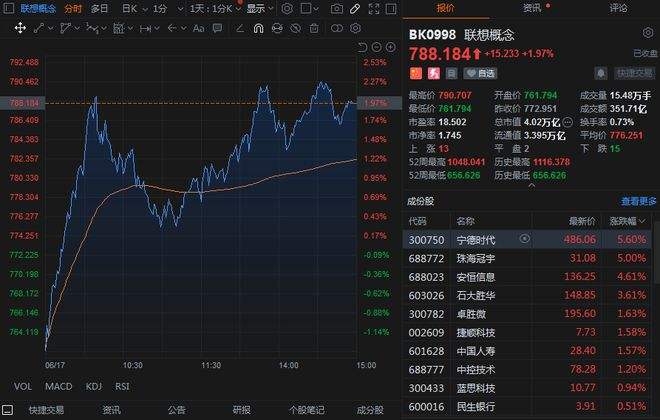Zoom out chart with minus circle
This screenshot has width=660, height=420.
click(x=377, y=47)
